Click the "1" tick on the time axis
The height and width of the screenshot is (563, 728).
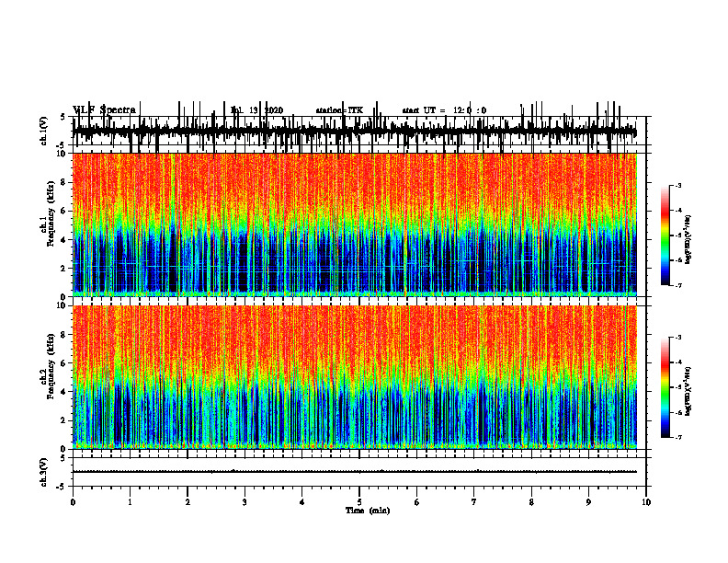point(130,502)
